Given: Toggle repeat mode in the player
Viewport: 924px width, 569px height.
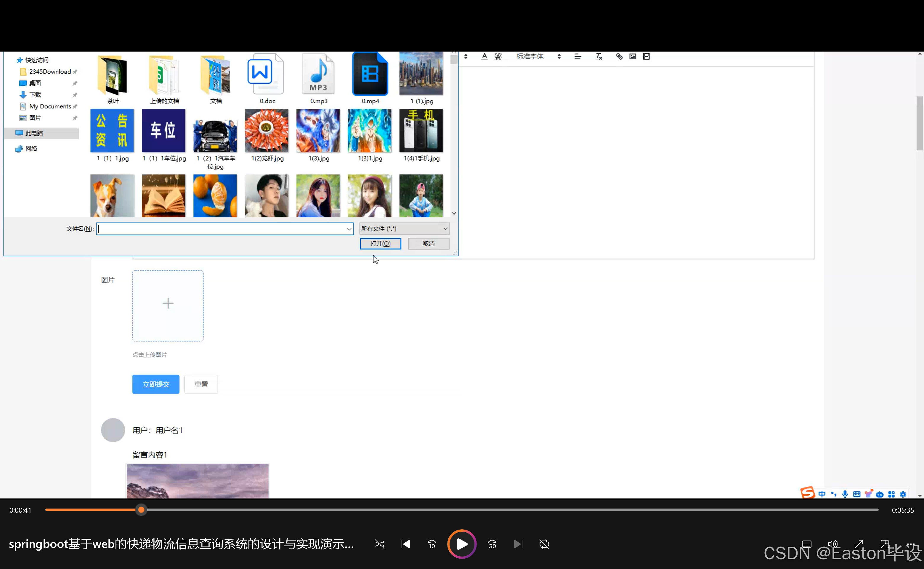Looking at the screenshot, I should [x=544, y=544].
